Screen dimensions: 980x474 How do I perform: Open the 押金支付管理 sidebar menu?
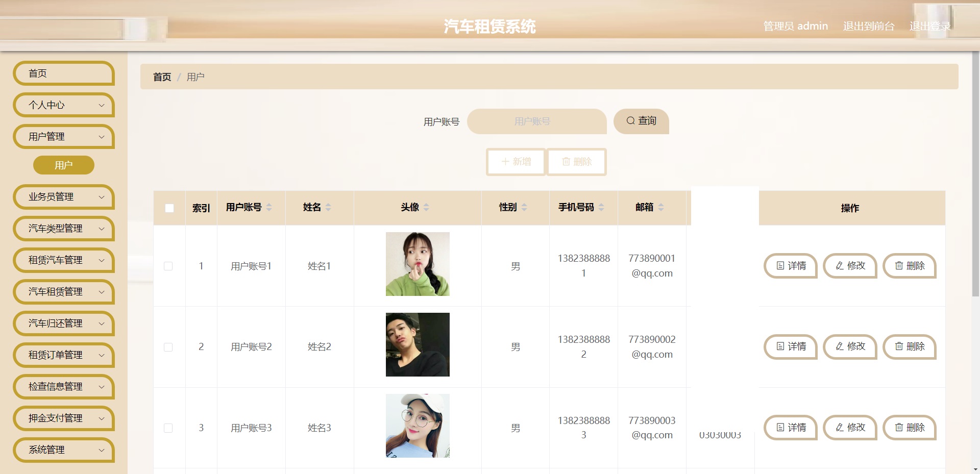[64, 418]
